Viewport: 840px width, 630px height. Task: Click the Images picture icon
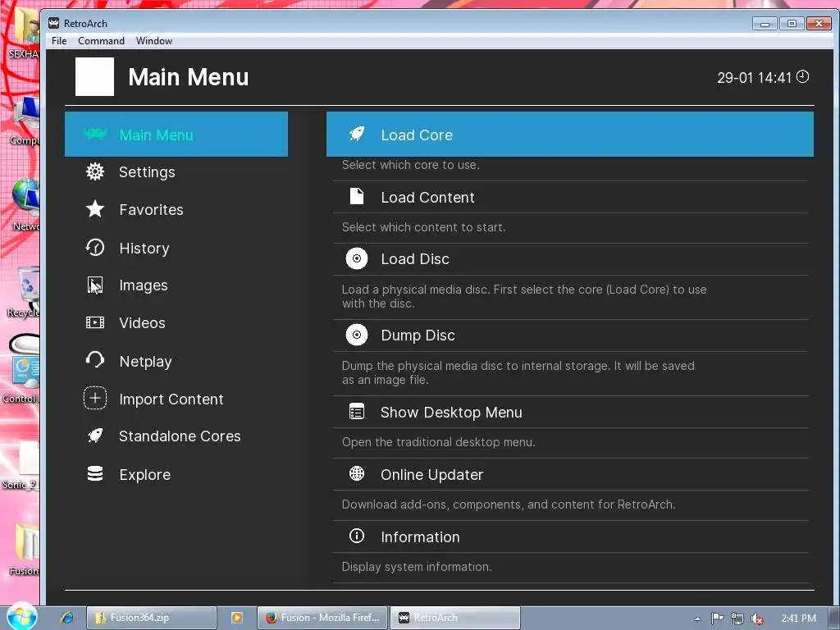pyautogui.click(x=95, y=285)
